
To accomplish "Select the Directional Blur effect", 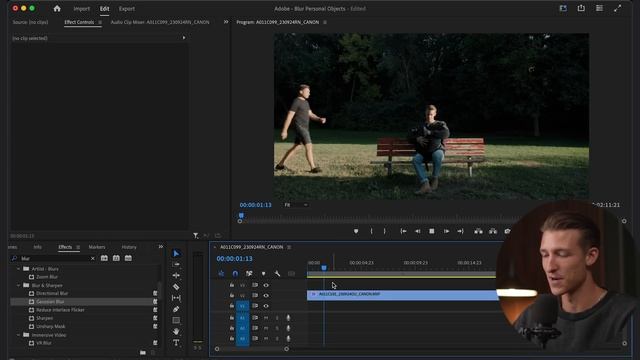I will click(x=52, y=293).
